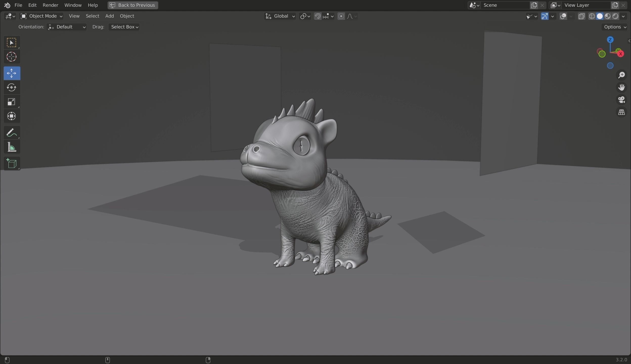Viewport: 631px width, 364px height.
Task: Switch to rendered shading
Action: coord(615,16)
